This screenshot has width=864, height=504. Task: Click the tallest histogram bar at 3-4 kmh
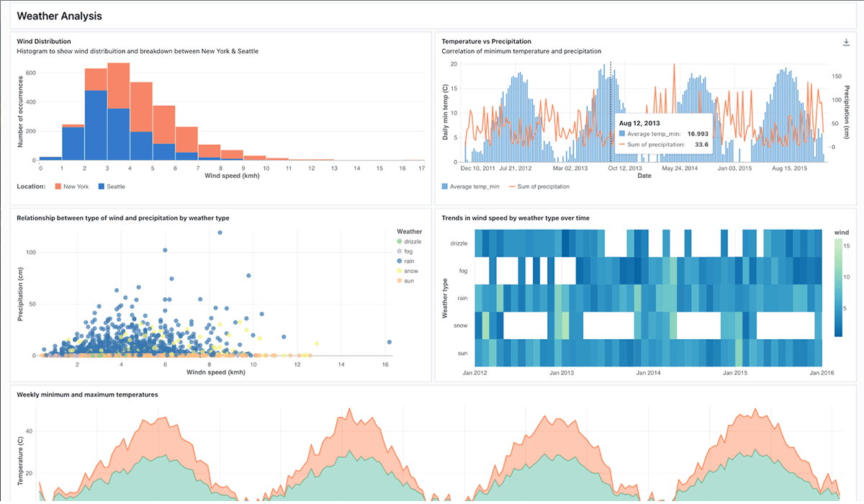(x=118, y=108)
